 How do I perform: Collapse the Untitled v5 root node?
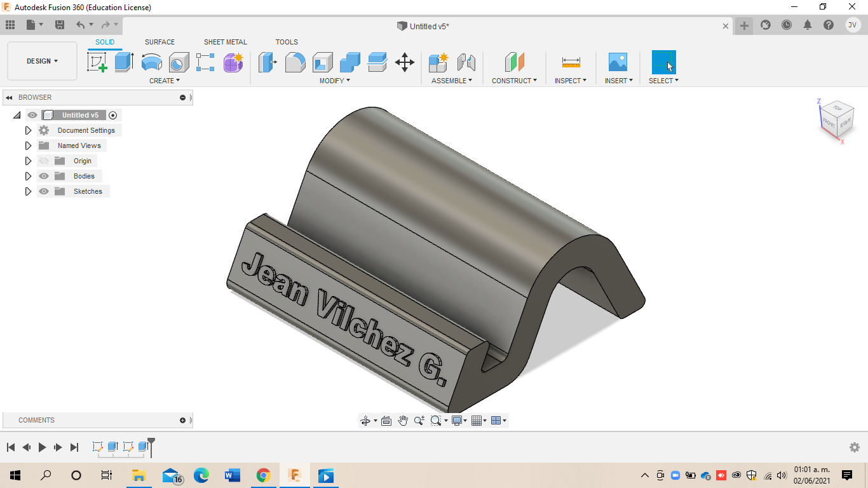point(17,115)
